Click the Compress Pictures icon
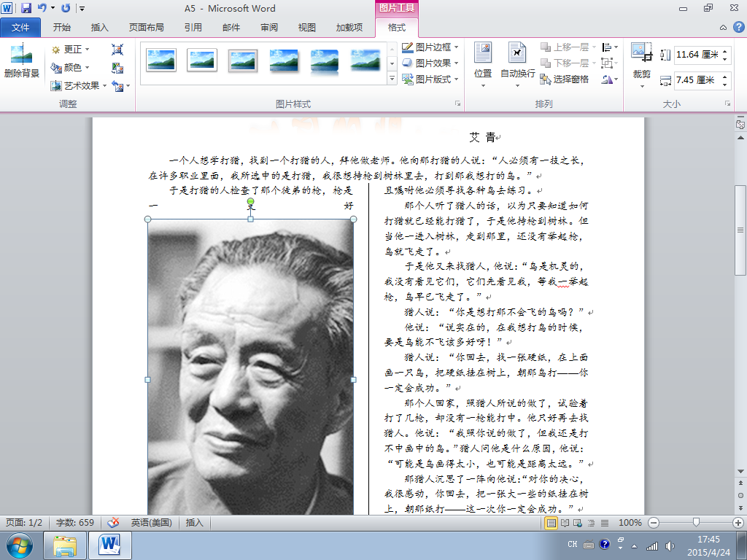 pyautogui.click(x=117, y=50)
